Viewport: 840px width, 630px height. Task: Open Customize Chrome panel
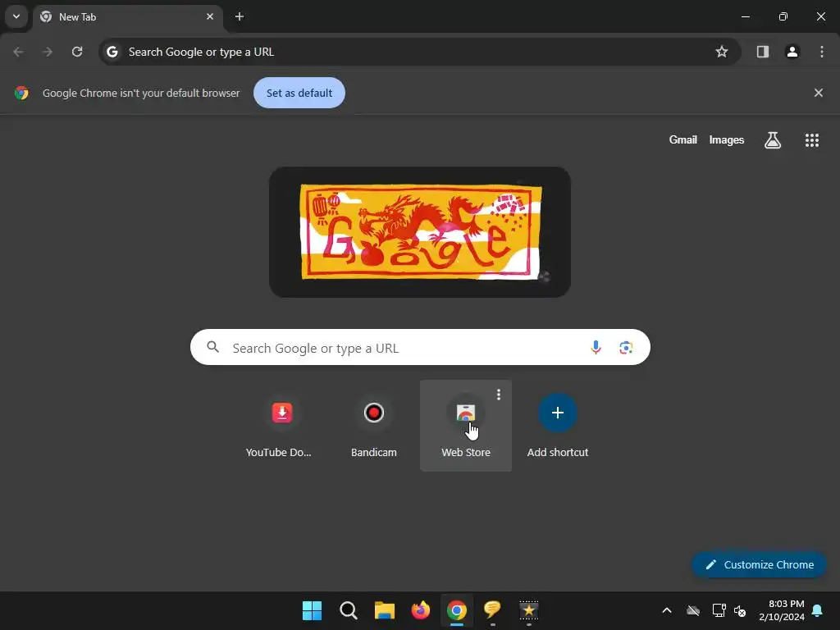[759, 564]
